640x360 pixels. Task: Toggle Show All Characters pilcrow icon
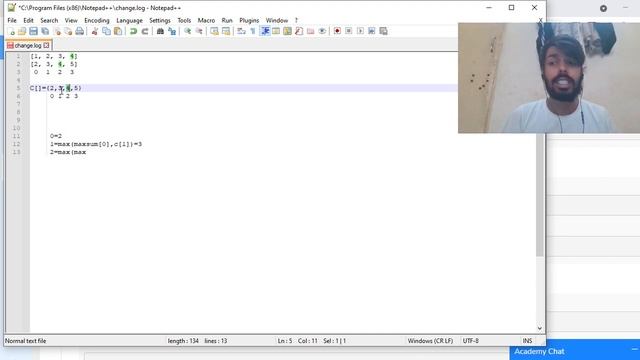[253, 31]
